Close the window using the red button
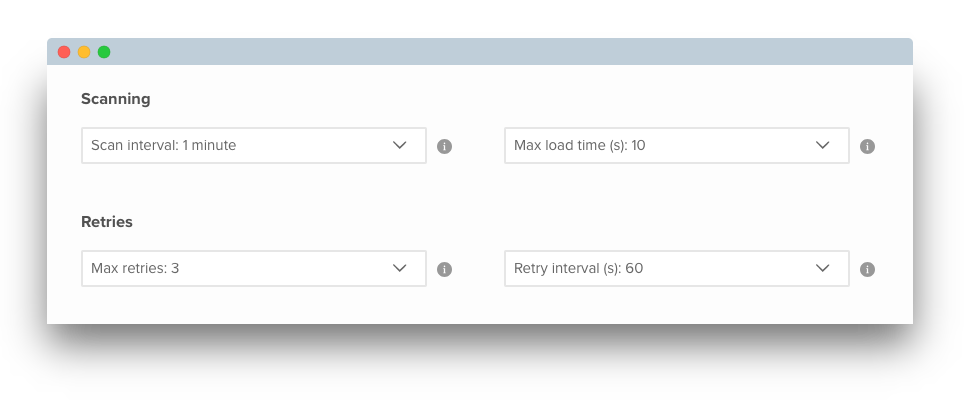Image resolution: width=970 pixels, height=417 pixels. (64, 52)
